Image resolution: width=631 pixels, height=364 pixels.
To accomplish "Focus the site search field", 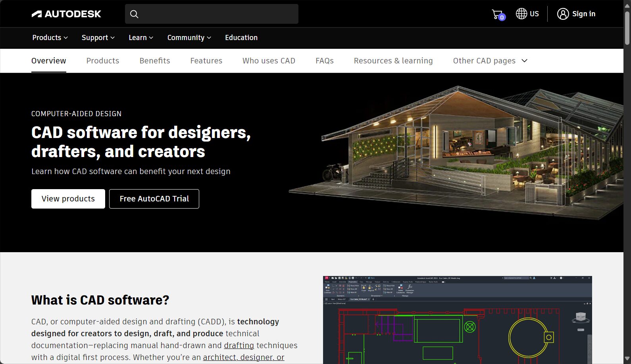I will (212, 14).
